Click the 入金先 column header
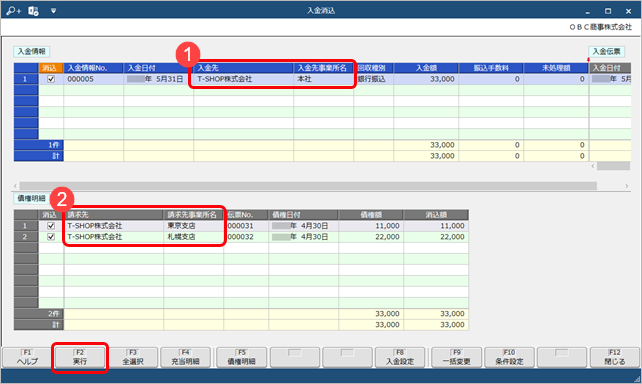The width and height of the screenshot is (642, 384). tap(243, 68)
